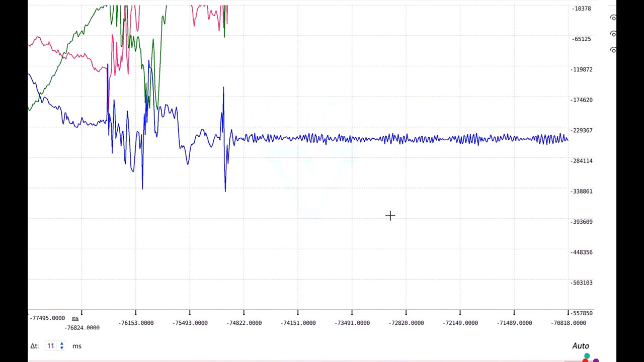Image resolution: width=644 pixels, height=362 pixels.
Task: Click vertical axis value -448356
Action: tap(582, 252)
